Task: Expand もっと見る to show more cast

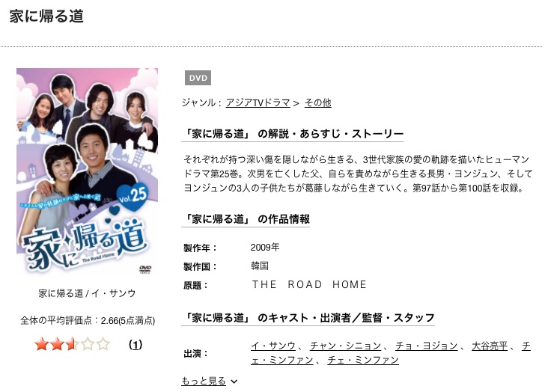Action: (204, 381)
